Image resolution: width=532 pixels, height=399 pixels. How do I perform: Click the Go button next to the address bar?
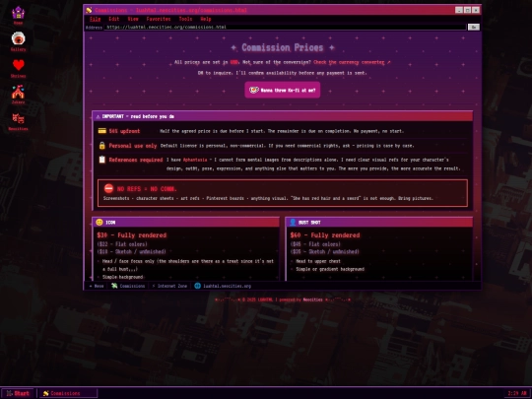(474, 28)
